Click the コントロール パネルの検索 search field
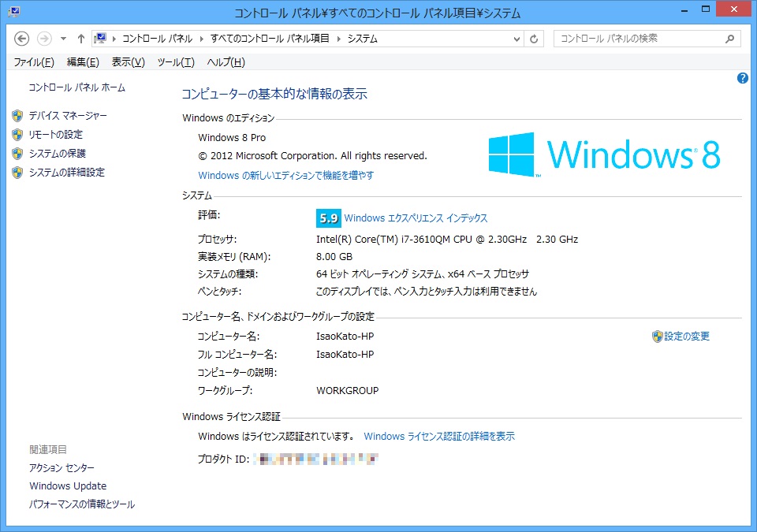 click(x=637, y=39)
